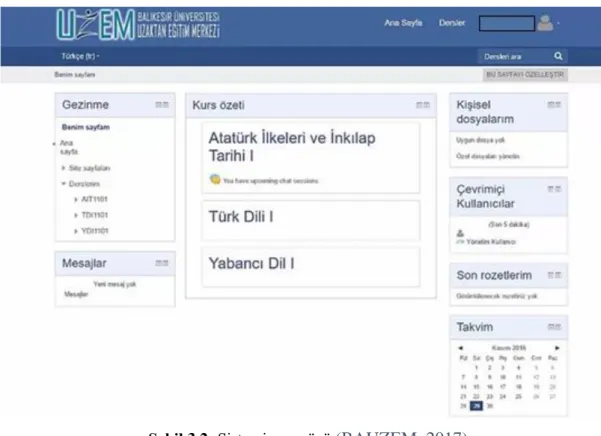The image size is (601, 436).
Task: Click the Mesajlar block control icons
Action: (x=162, y=263)
